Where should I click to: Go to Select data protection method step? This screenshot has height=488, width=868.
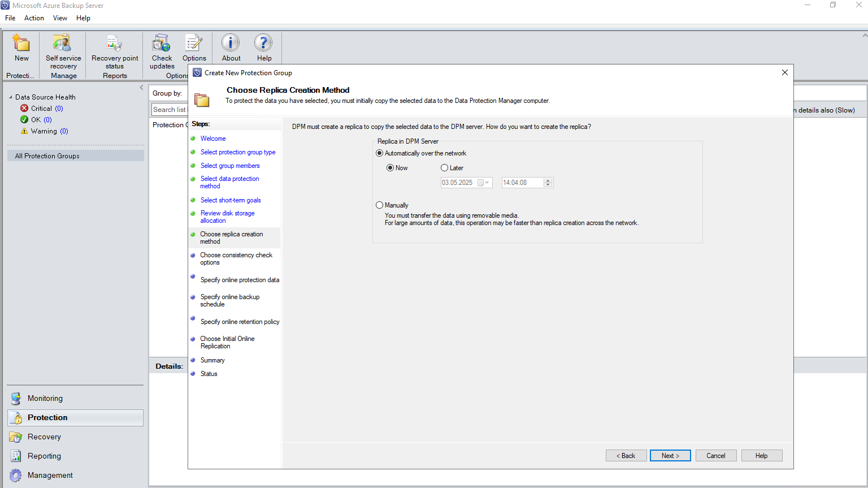pos(229,182)
